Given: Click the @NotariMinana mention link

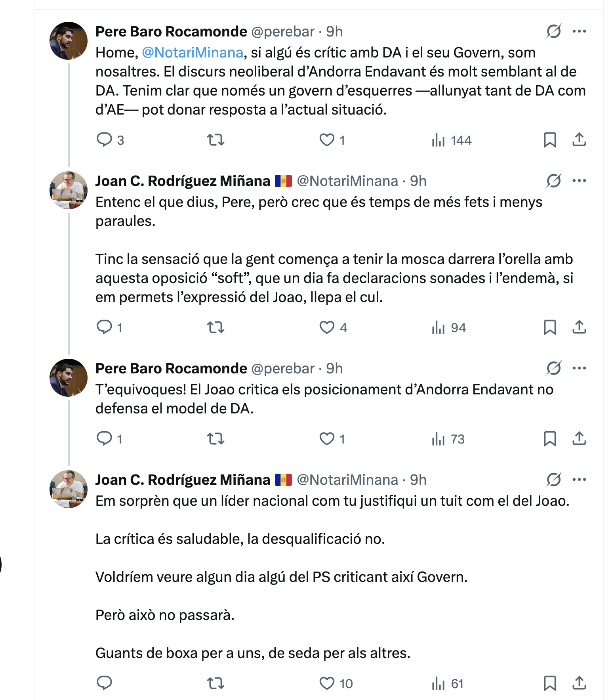Looking at the screenshot, I should pos(193,53).
